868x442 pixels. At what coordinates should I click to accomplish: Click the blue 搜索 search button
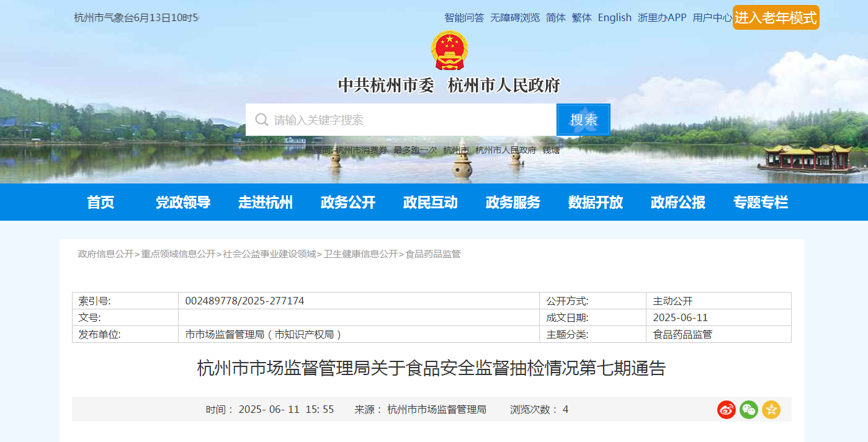[x=584, y=120]
